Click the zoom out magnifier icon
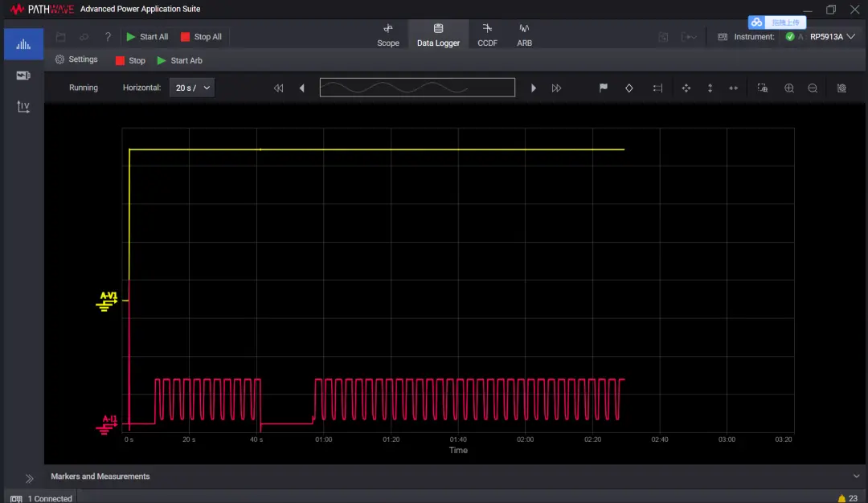 coord(813,88)
